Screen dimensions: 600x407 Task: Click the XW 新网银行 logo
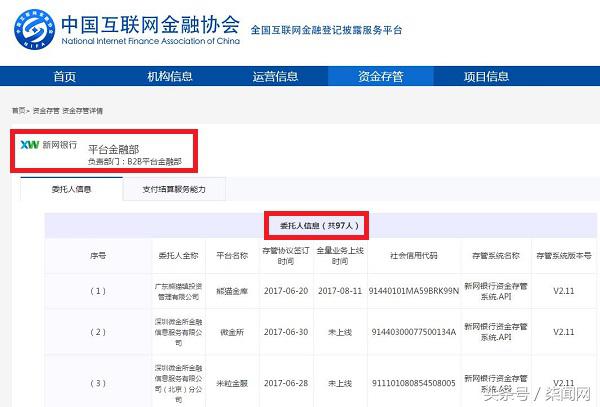coord(49,145)
